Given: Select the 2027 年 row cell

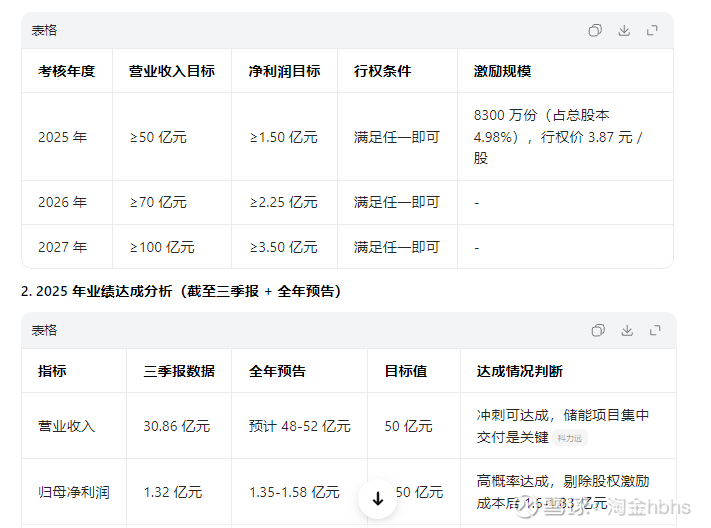Looking at the screenshot, I should 63,247.
